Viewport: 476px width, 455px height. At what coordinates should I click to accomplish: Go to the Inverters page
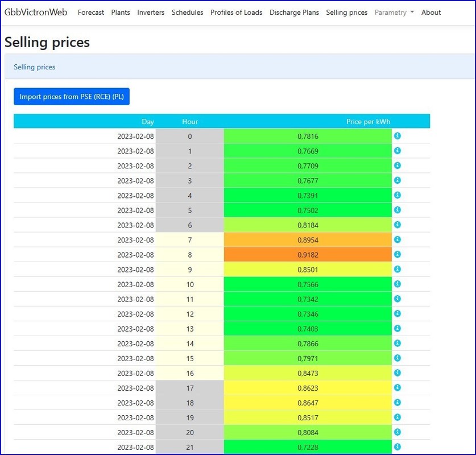[x=151, y=13]
